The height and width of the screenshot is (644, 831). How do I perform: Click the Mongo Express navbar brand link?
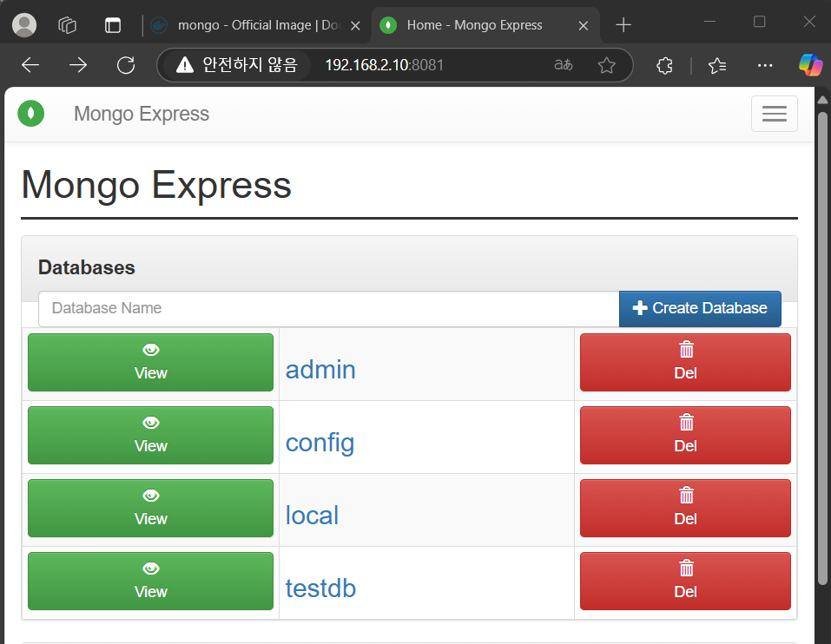coord(142,114)
